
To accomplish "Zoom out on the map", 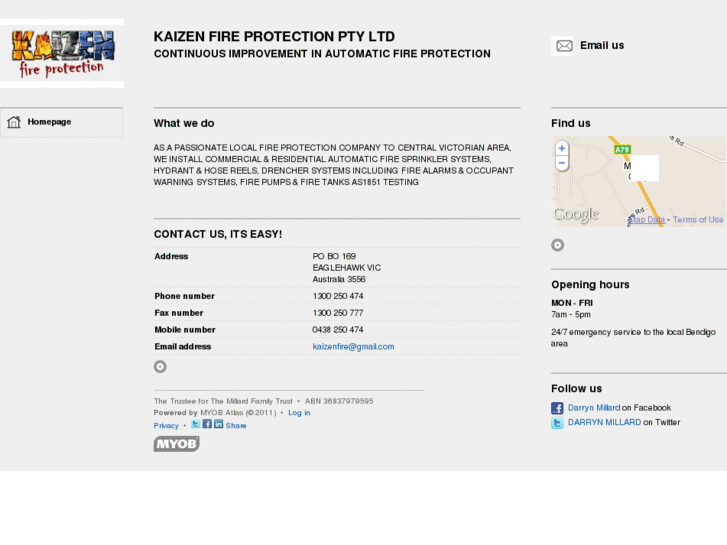I will click(562, 163).
